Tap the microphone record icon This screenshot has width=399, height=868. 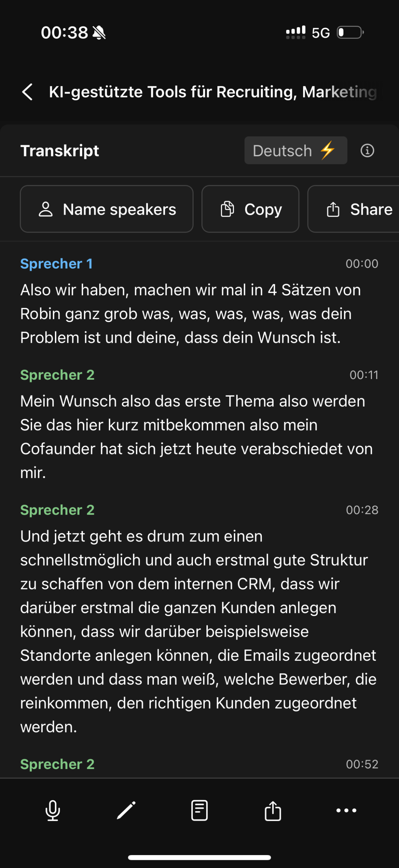pyautogui.click(x=53, y=810)
